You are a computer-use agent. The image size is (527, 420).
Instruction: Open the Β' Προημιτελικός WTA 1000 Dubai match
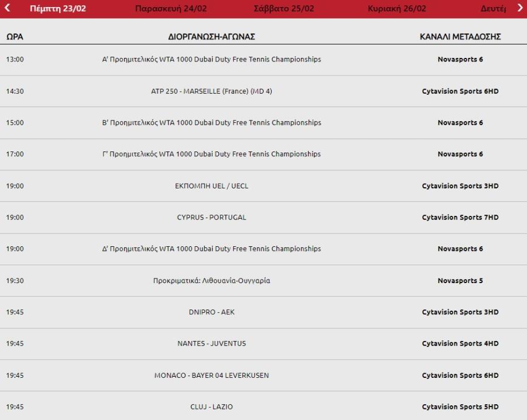(211, 123)
